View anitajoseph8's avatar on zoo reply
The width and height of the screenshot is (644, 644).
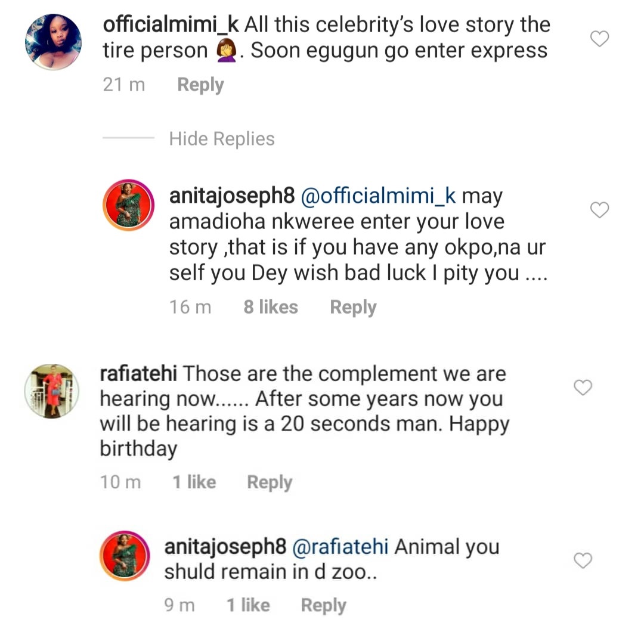click(125, 556)
